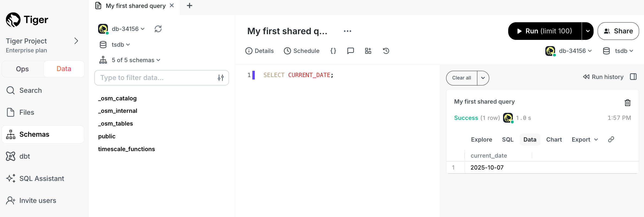Delete the My first shared query result
This screenshot has width=644, height=217.
pyautogui.click(x=627, y=103)
